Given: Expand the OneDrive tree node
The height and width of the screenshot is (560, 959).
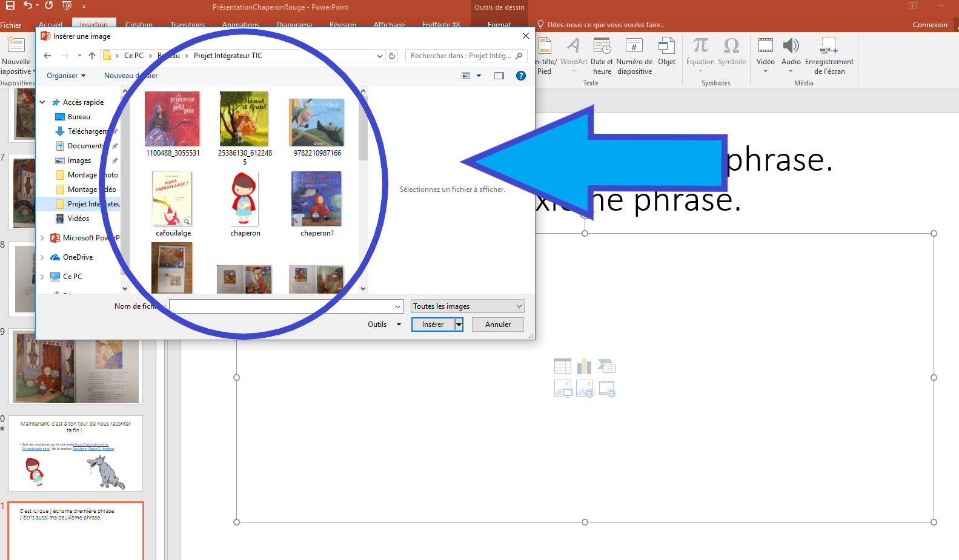Looking at the screenshot, I should pos(42,257).
